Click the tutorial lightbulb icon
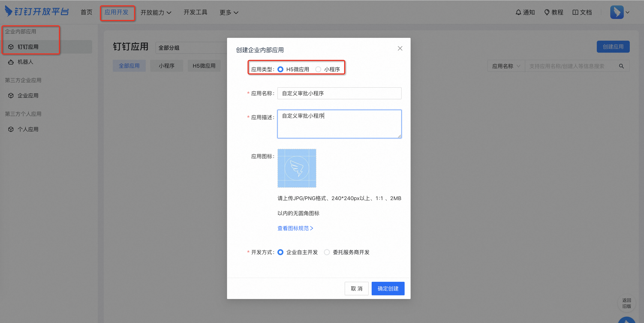Screen dimensions: 644x323 click(x=547, y=12)
